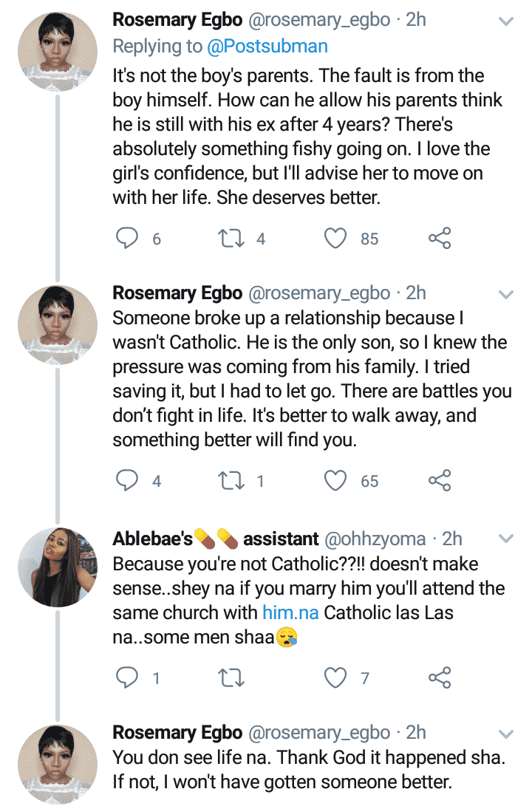Retweet the tweet with 1 retweet
This screenshot has height=806, width=532.
point(232,481)
